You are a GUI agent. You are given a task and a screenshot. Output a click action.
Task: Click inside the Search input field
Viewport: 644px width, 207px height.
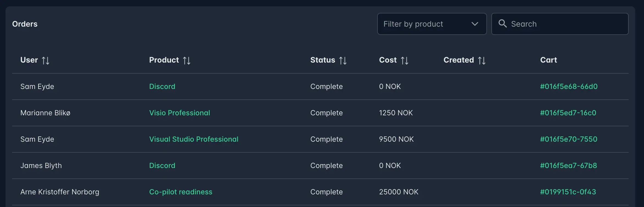click(560, 24)
